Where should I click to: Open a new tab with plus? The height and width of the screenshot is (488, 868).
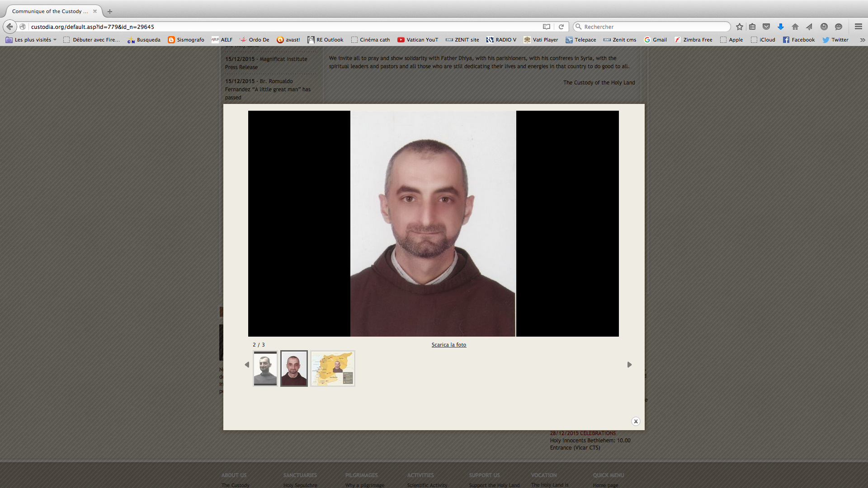pyautogui.click(x=110, y=11)
